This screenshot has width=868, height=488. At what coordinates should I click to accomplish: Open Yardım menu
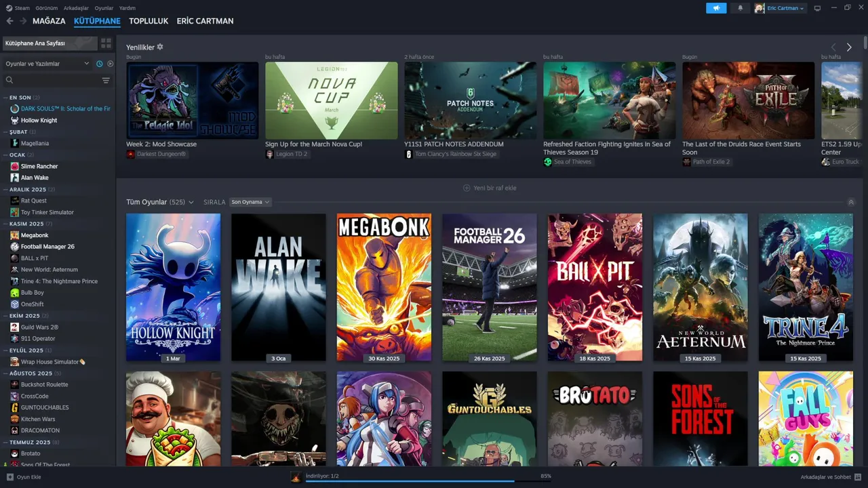tap(127, 8)
